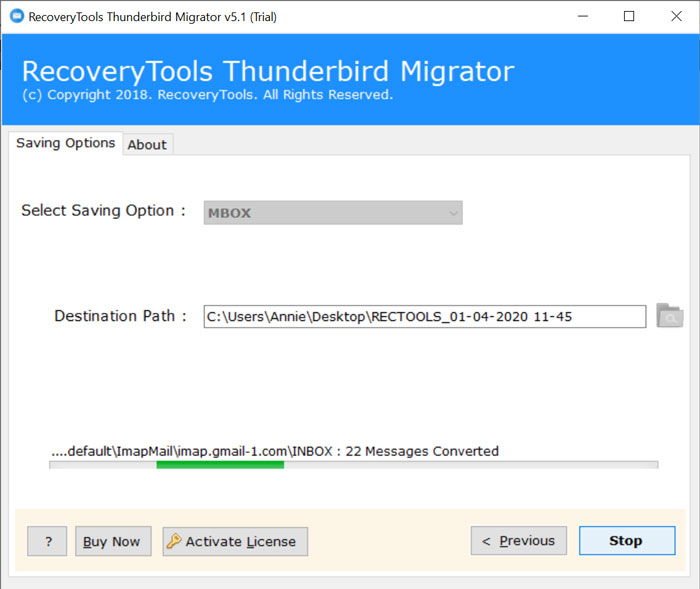Click the 'Destination Path :' label

(120, 316)
